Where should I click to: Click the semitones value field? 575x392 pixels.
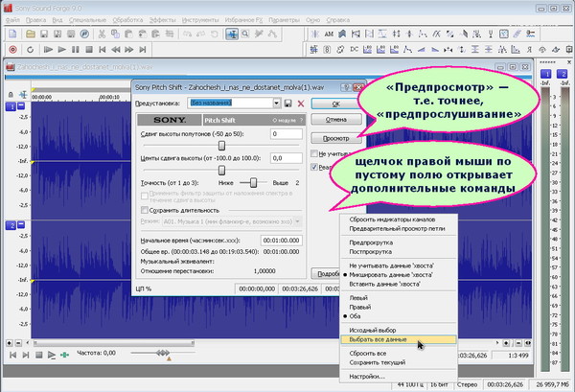click(x=286, y=134)
